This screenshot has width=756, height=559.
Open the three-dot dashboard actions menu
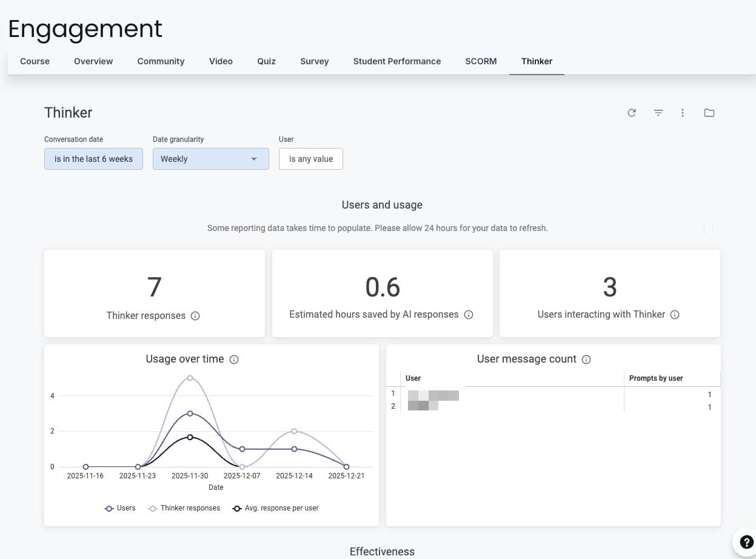coord(683,113)
